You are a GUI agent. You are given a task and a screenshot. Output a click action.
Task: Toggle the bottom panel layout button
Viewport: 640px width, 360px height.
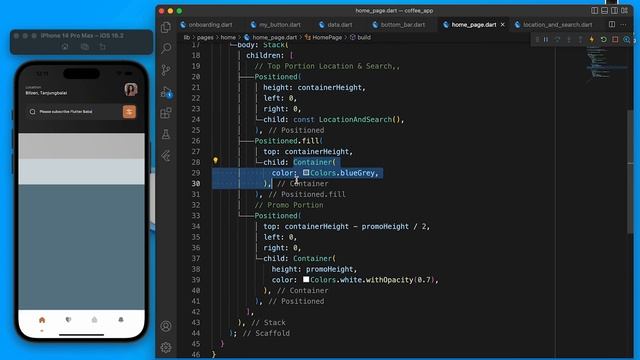pyautogui.click(x=604, y=11)
